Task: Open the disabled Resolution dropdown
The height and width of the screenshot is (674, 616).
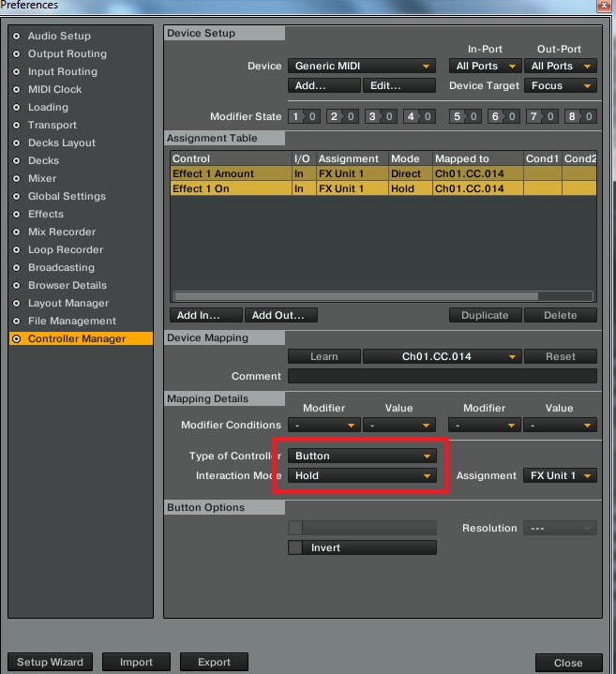Action: [560, 528]
